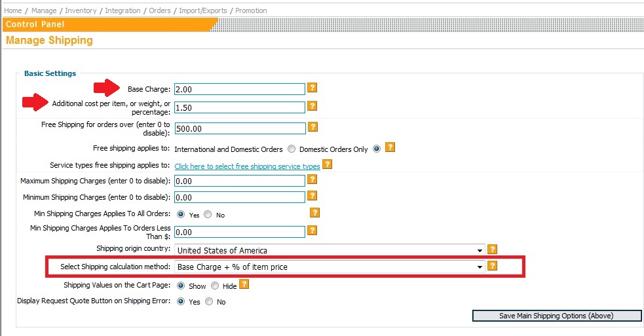644x336 pixels.
Task: Click Save Main Shipping Options button
Action: click(x=556, y=316)
